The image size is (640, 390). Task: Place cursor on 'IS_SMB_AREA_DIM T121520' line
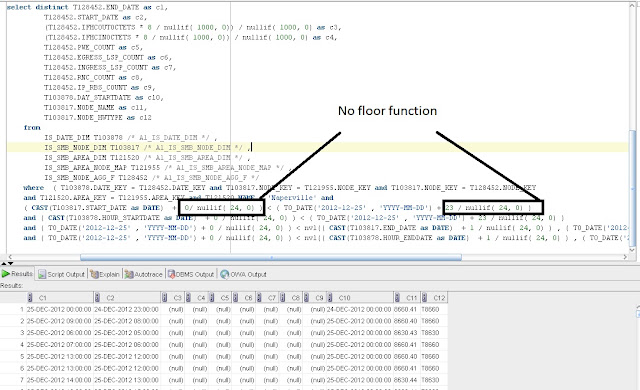(147, 157)
